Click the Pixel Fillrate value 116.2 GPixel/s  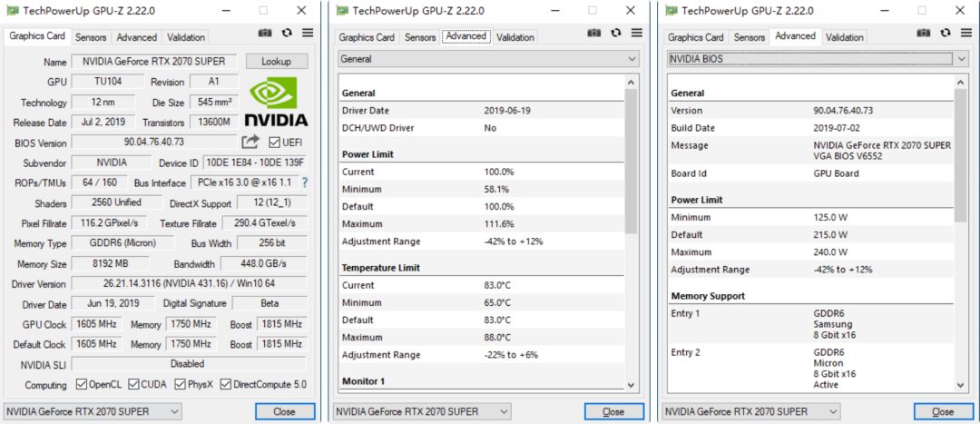point(110,222)
